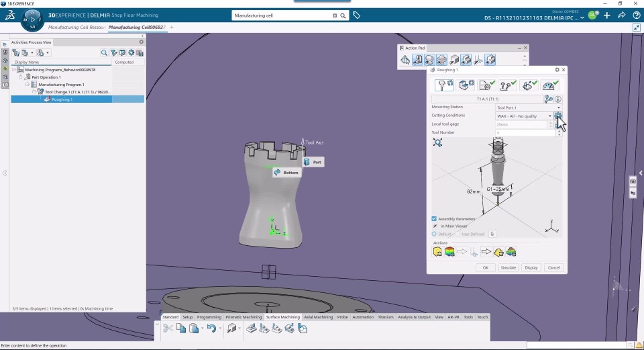Collapse the Machining Programs_Behavior tree node
This screenshot has width=644, height=350.
(14, 70)
